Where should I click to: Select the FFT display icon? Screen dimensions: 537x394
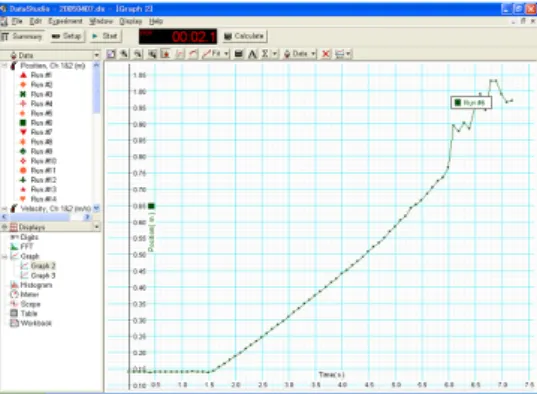[14, 247]
